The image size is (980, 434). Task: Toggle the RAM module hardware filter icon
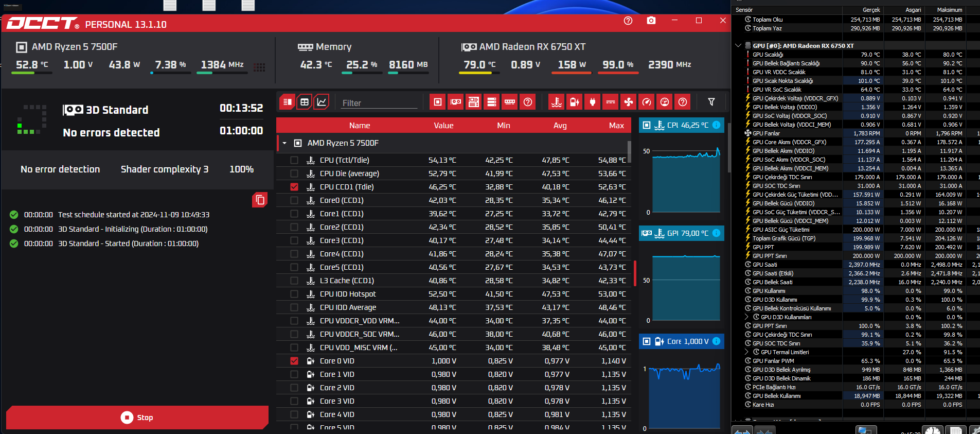click(x=510, y=102)
